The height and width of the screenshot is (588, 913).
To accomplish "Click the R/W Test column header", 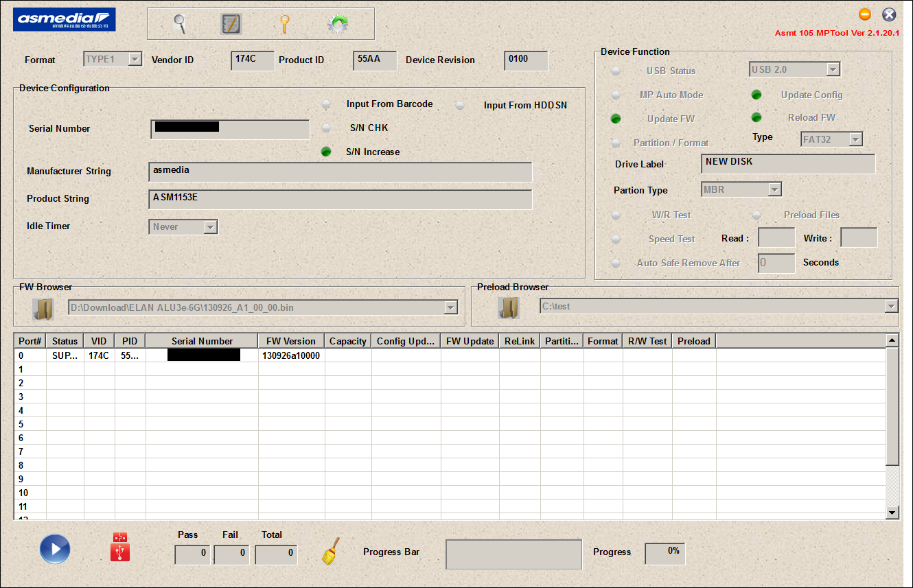I will point(647,341).
